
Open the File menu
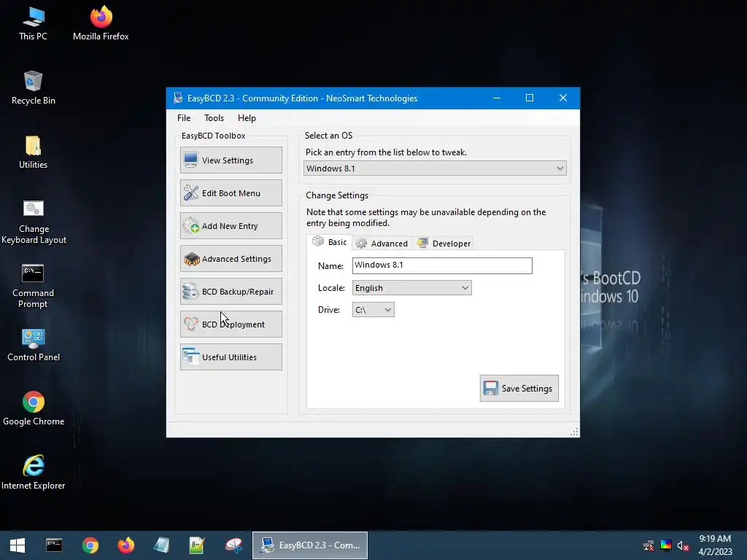click(x=184, y=118)
